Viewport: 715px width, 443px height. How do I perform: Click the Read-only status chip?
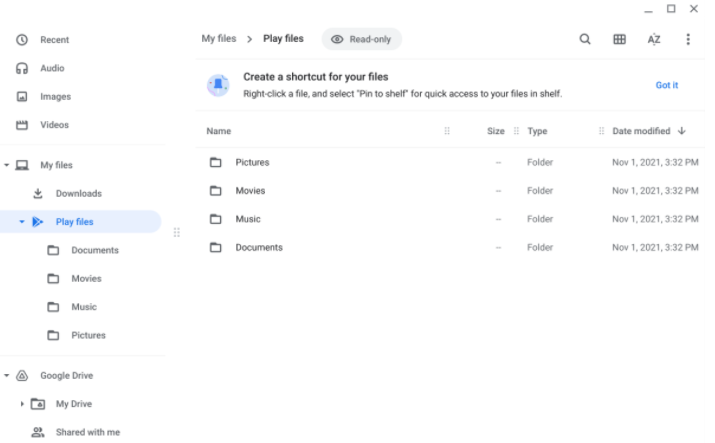pyautogui.click(x=361, y=39)
